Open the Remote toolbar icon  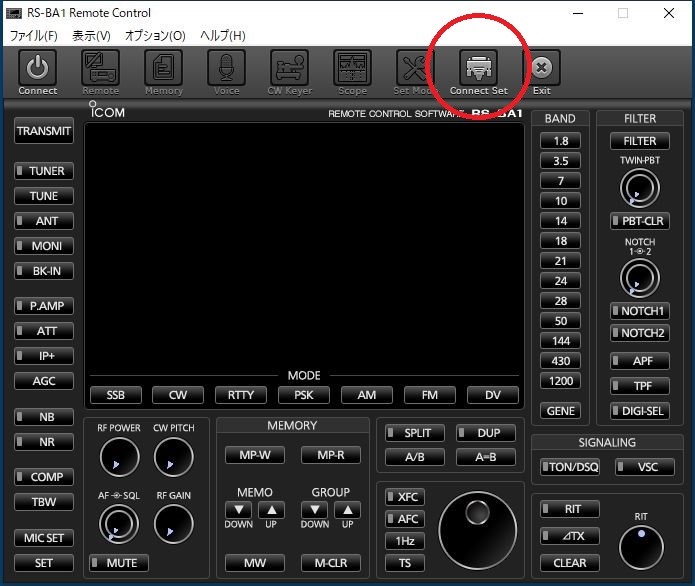(x=101, y=67)
